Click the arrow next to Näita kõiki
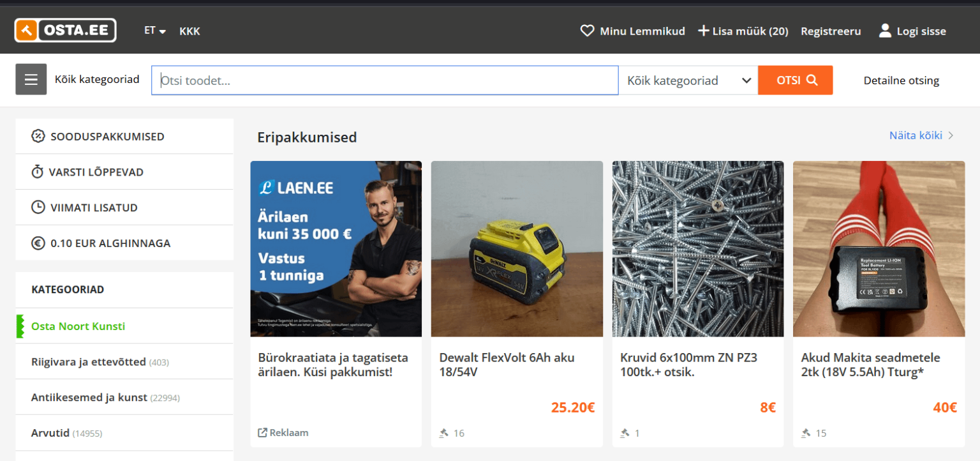This screenshot has height=461, width=980. click(951, 135)
